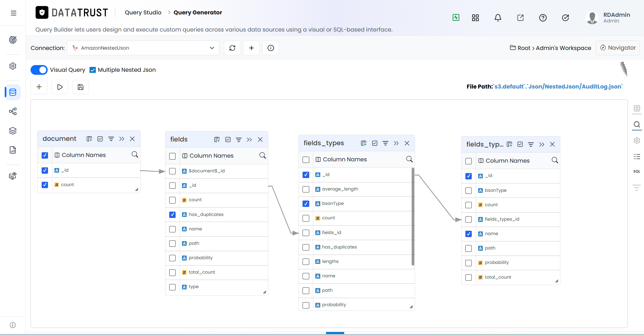Viewport: 644px width, 335px height.
Task: Save the query
Action: (81, 87)
